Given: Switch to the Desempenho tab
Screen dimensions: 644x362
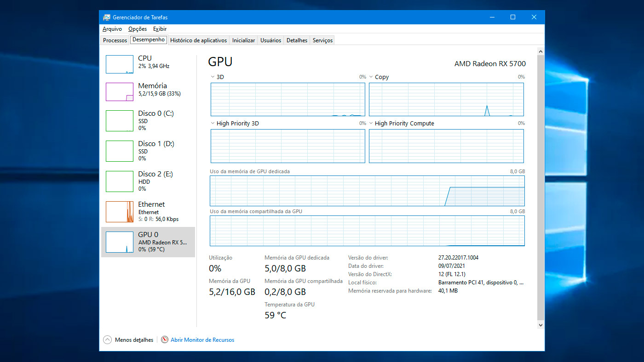Looking at the screenshot, I should pyautogui.click(x=149, y=40).
